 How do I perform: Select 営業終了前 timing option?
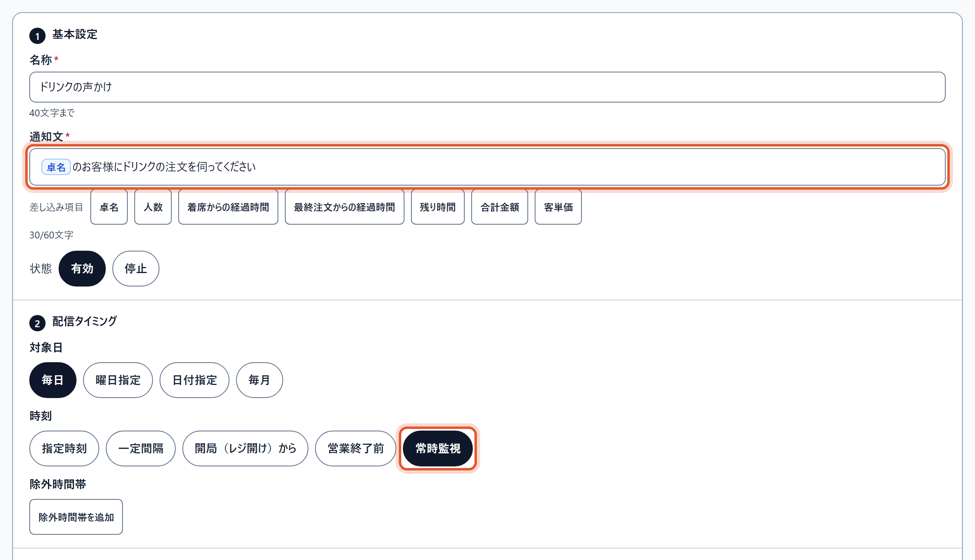click(356, 448)
